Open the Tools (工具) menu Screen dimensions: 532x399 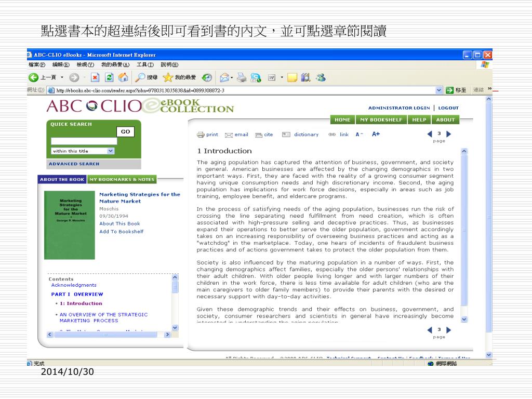pos(145,64)
